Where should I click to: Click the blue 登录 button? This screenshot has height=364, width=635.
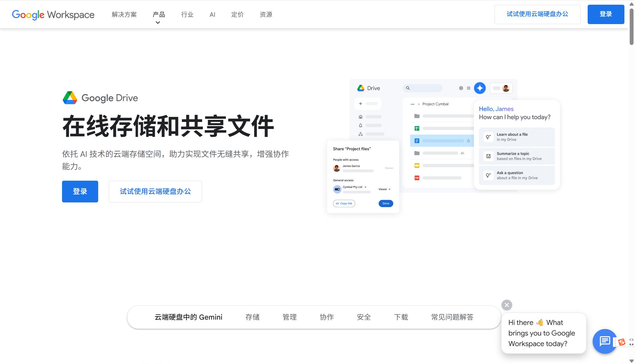pos(606,14)
